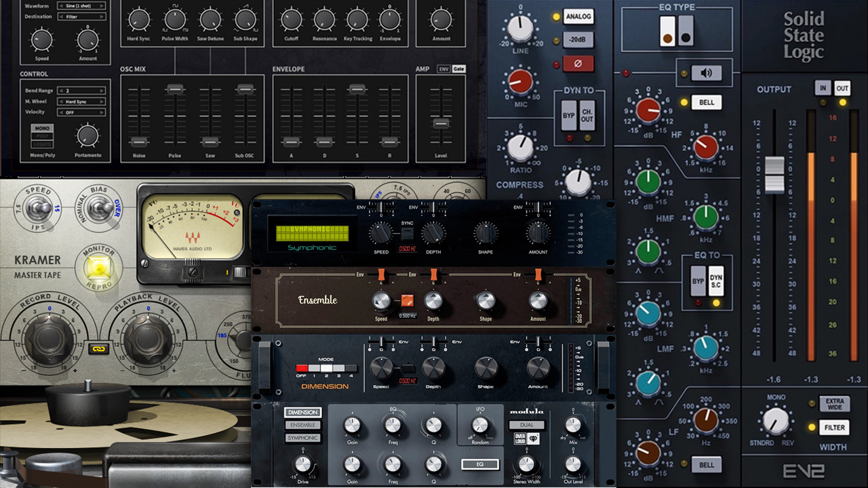Click the Portamento knob
868x488 pixels.
click(87, 136)
